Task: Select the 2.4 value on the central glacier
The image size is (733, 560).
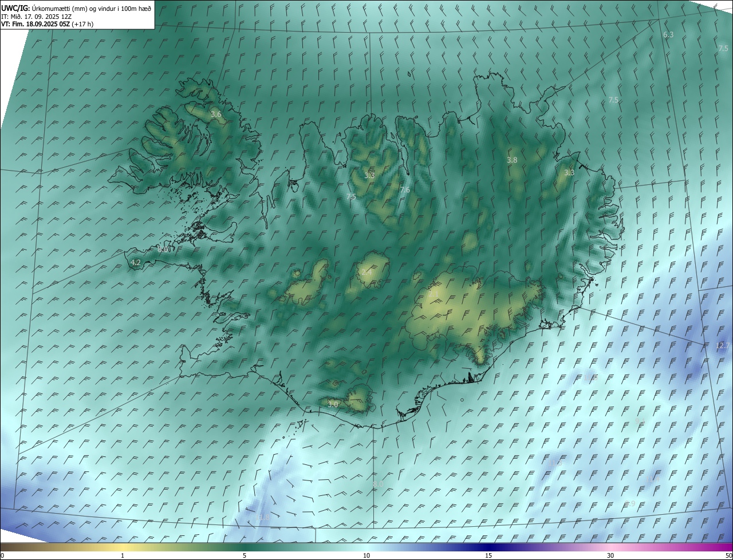Action: pyautogui.click(x=366, y=273)
